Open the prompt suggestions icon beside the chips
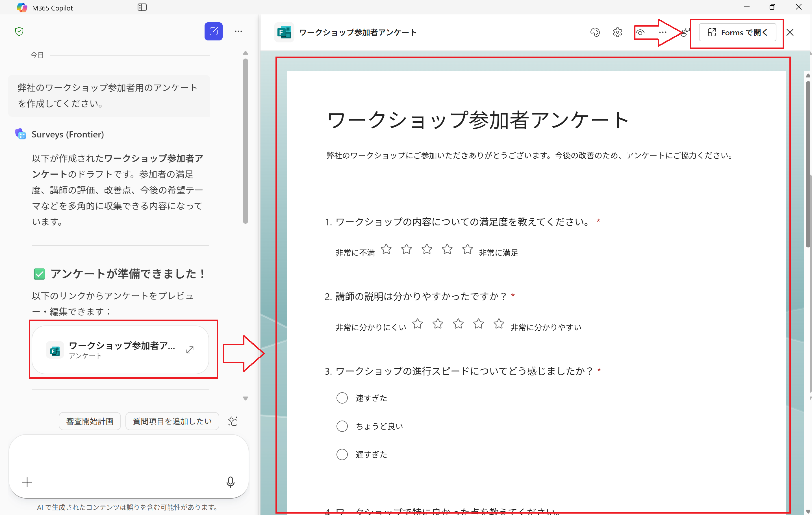 tap(233, 421)
